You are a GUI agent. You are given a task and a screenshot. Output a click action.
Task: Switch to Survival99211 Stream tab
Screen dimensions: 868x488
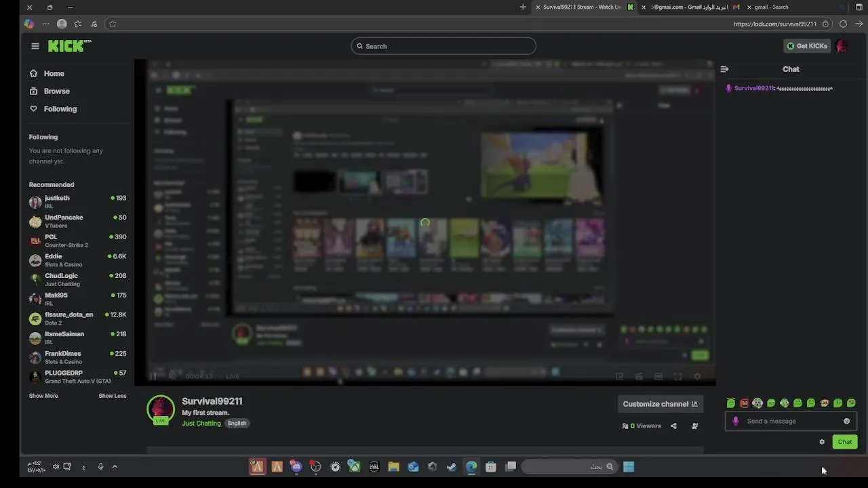(x=583, y=7)
